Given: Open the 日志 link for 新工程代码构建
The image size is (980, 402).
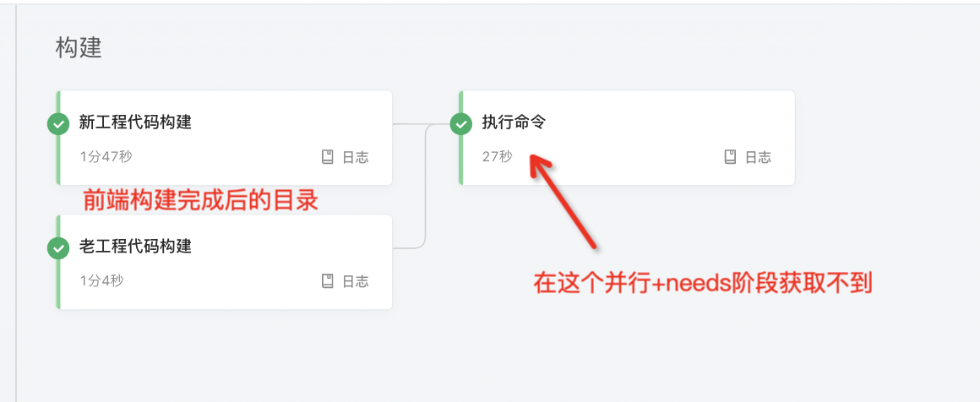Looking at the screenshot, I should (x=355, y=157).
